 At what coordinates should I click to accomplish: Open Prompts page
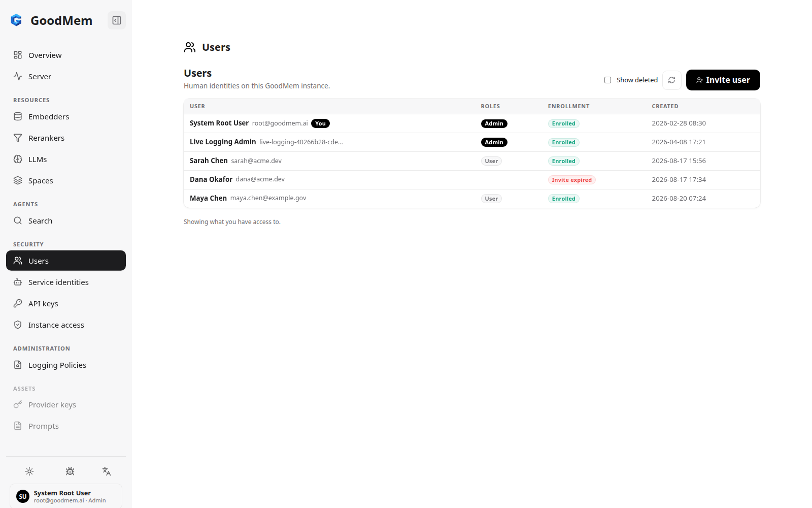[66, 426]
